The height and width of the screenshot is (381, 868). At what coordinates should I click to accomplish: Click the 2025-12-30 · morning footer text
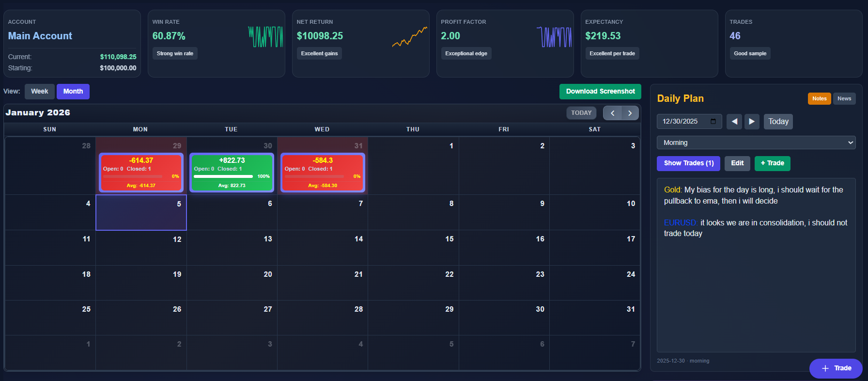(683, 361)
